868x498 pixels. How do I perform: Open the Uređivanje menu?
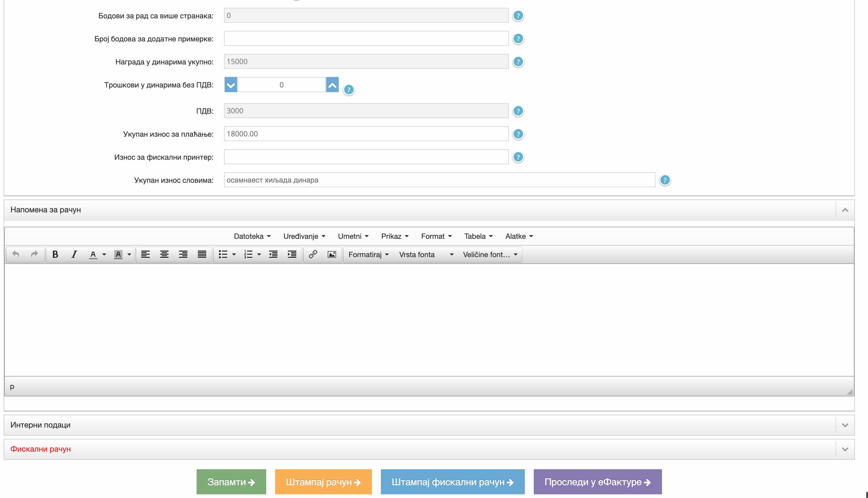tap(304, 236)
